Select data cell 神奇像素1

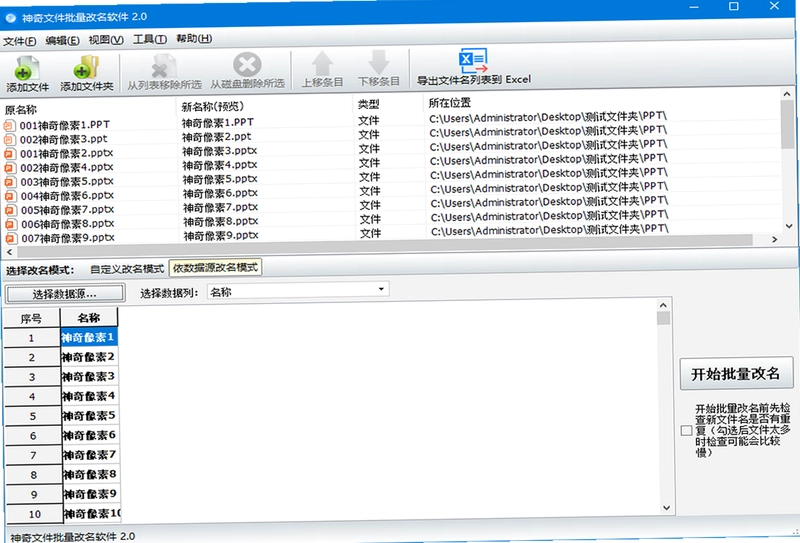point(89,337)
